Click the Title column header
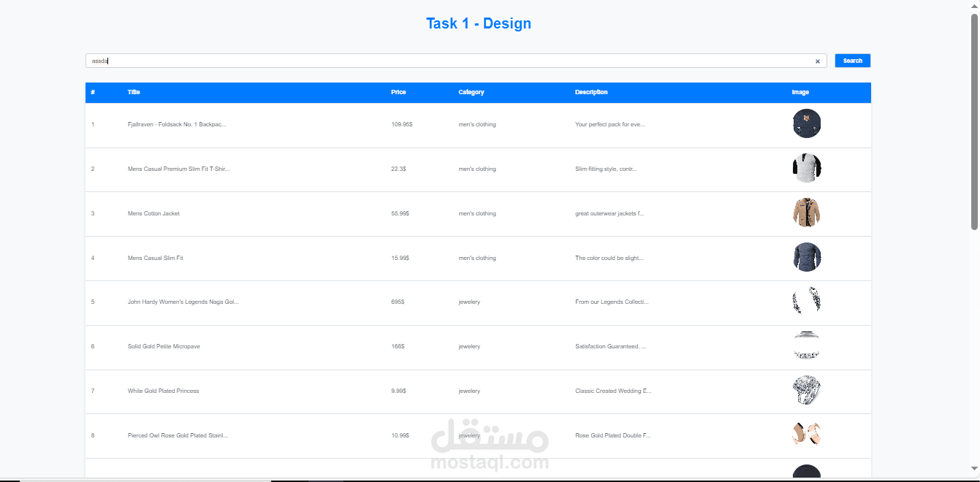The width and height of the screenshot is (980, 482). pos(134,92)
